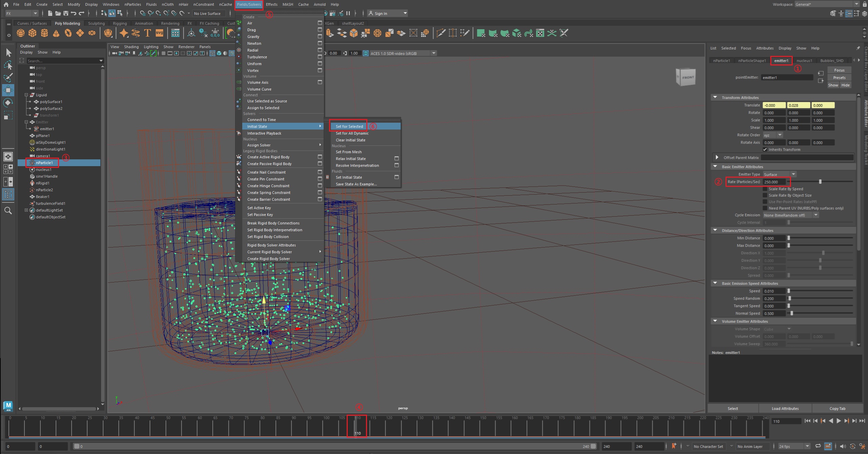Open Air field options box

coord(320,23)
